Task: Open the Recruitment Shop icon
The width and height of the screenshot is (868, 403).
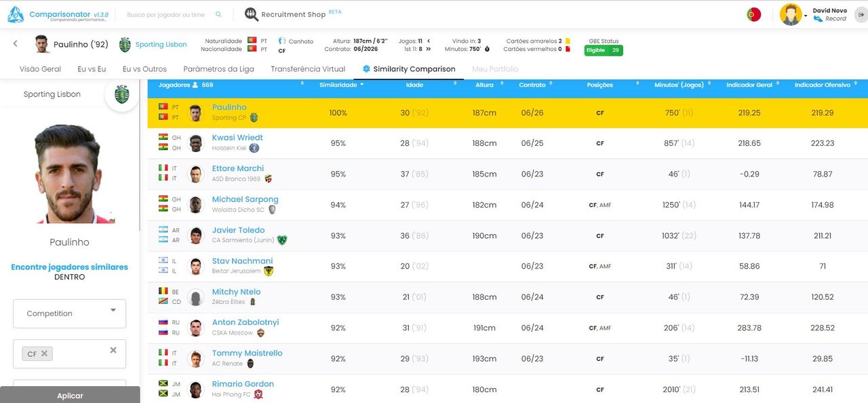Action: tap(251, 14)
